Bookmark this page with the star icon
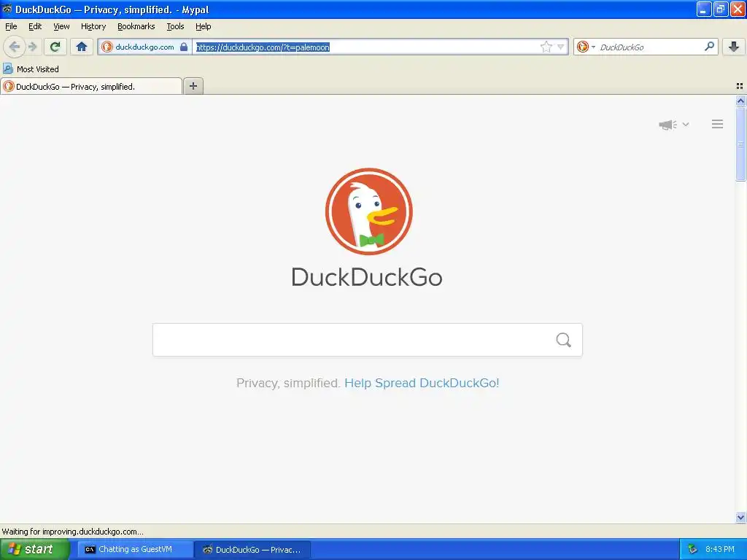 click(x=546, y=47)
